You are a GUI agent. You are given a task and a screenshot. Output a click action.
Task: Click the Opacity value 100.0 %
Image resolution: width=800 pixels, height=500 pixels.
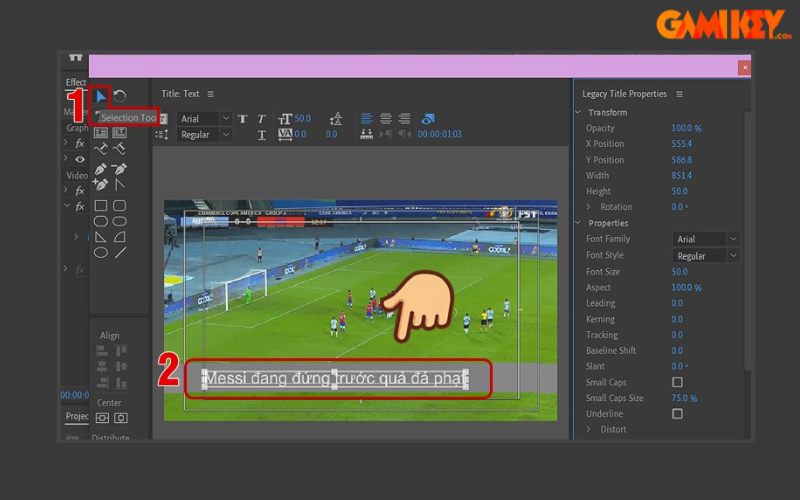pos(686,128)
